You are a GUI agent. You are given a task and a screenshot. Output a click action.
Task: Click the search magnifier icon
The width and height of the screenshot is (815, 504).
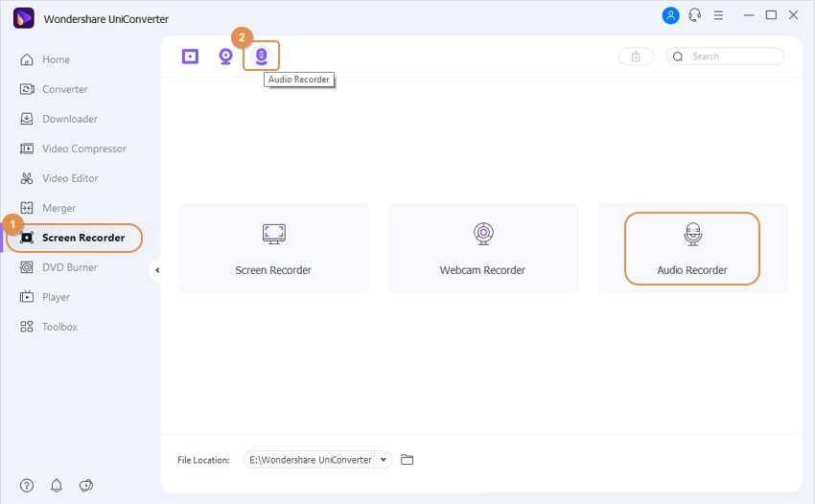(x=678, y=57)
